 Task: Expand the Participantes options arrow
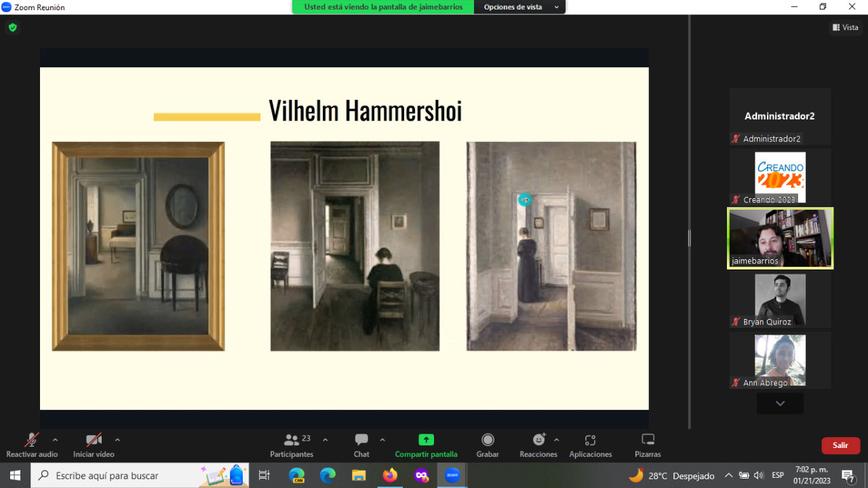tap(325, 440)
